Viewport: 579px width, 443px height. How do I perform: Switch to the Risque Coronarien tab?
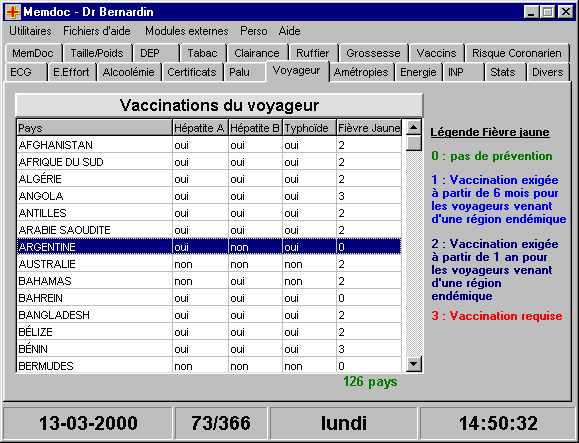click(x=517, y=53)
